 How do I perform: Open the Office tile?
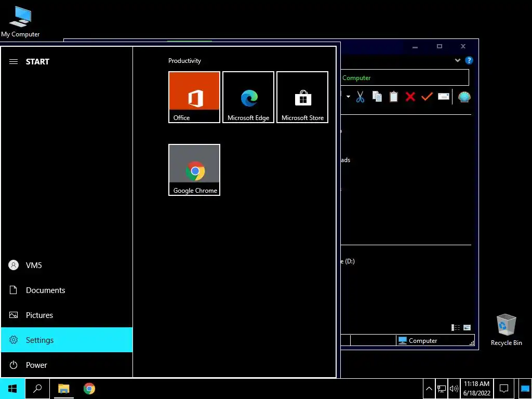pyautogui.click(x=194, y=97)
